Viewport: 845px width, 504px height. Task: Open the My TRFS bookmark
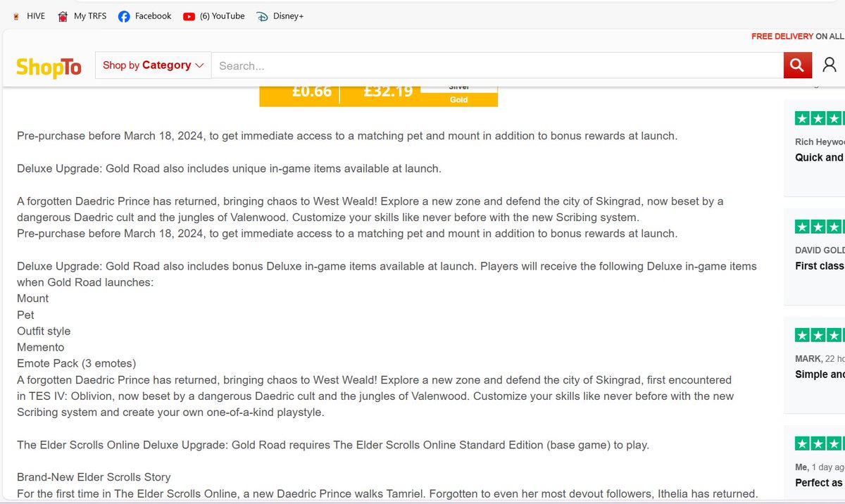click(x=83, y=16)
